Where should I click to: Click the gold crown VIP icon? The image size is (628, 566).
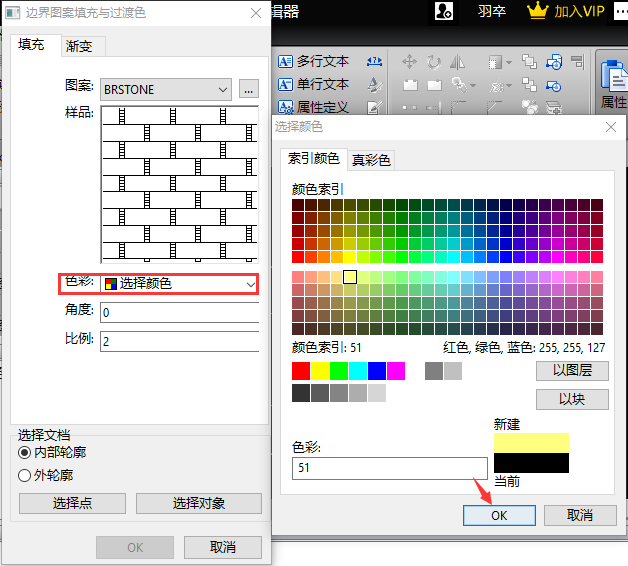[537, 11]
